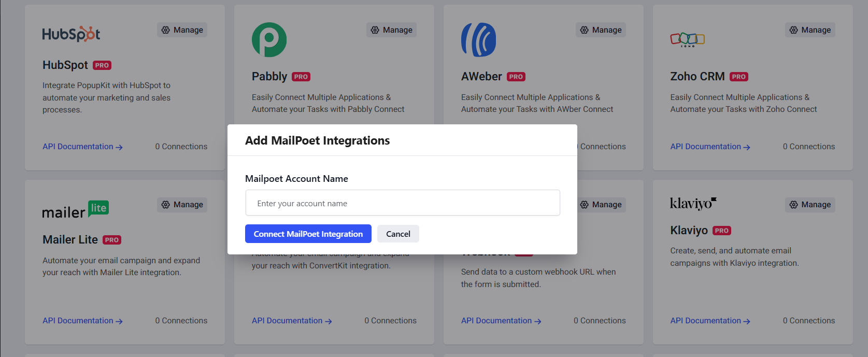Open Manage for Mailer Lite
This screenshot has width=868, height=357.
click(182, 205)
